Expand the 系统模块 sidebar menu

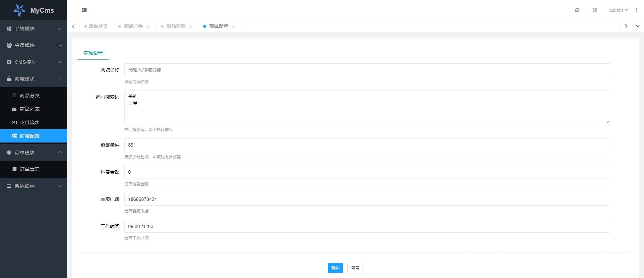pos(34,29)
